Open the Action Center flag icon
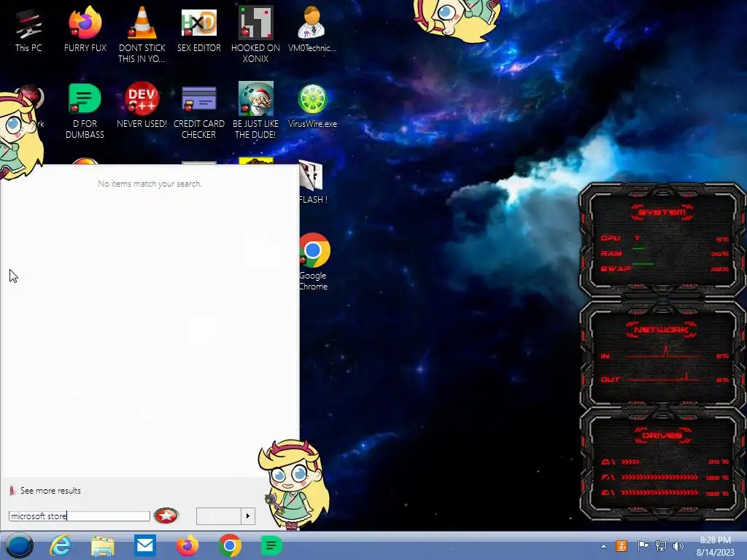The height and width of the screenshot is (560, 747). 643,545
